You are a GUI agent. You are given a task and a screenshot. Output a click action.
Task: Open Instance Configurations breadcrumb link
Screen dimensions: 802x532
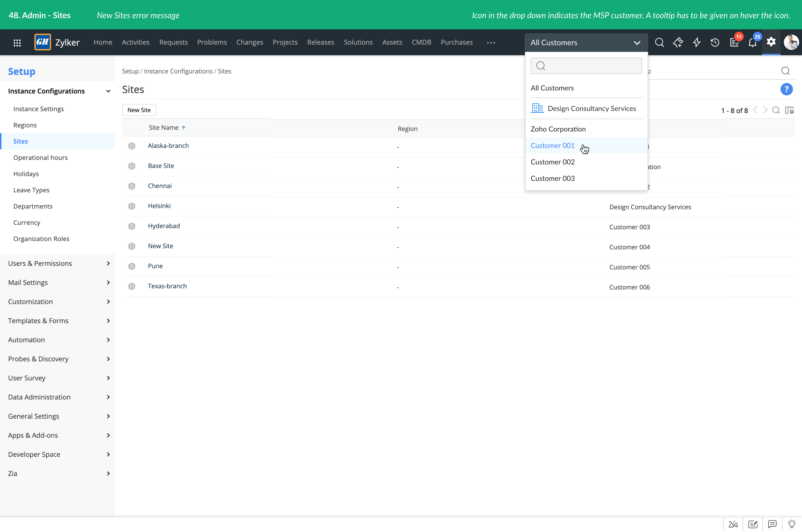click(178, 71)
